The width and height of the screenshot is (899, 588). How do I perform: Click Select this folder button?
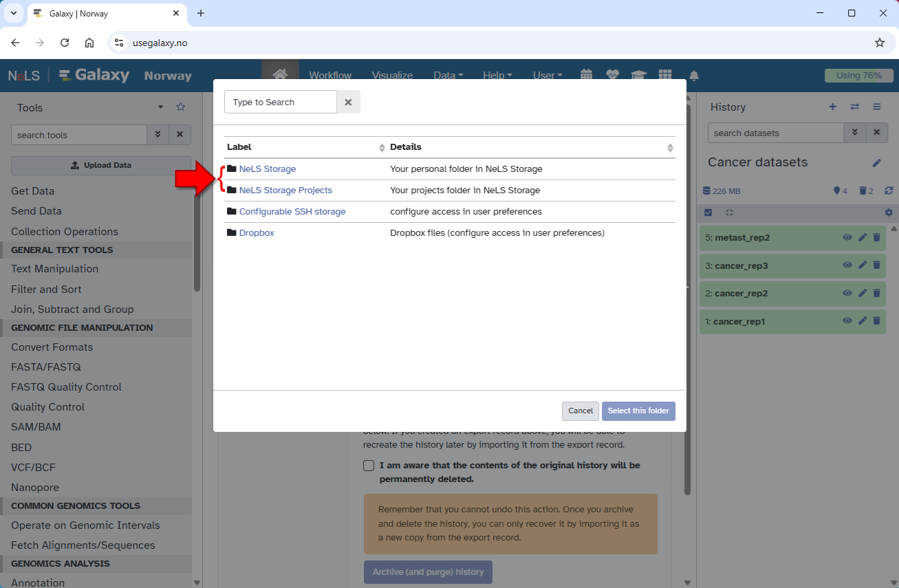click(x=638, y=411)
